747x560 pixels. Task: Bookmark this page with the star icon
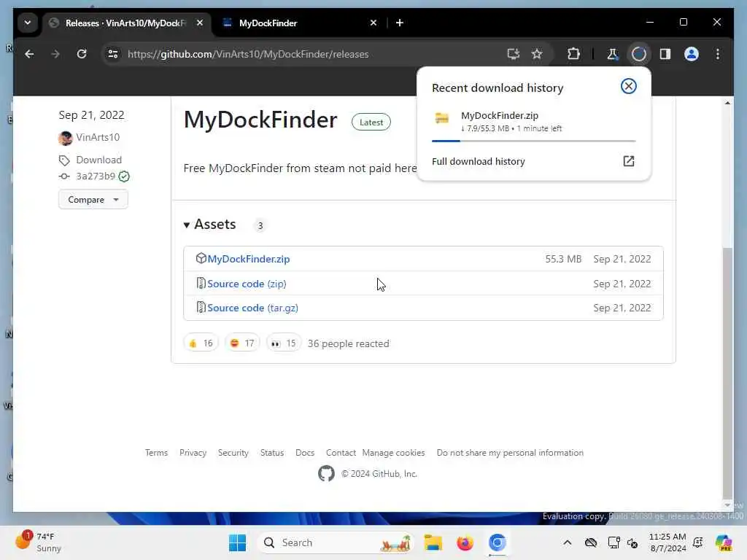pyautogui.click(x=537, y=54)
